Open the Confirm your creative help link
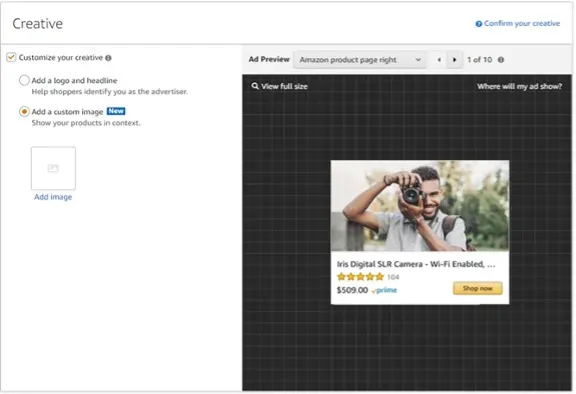 click(x=522, y=24)
